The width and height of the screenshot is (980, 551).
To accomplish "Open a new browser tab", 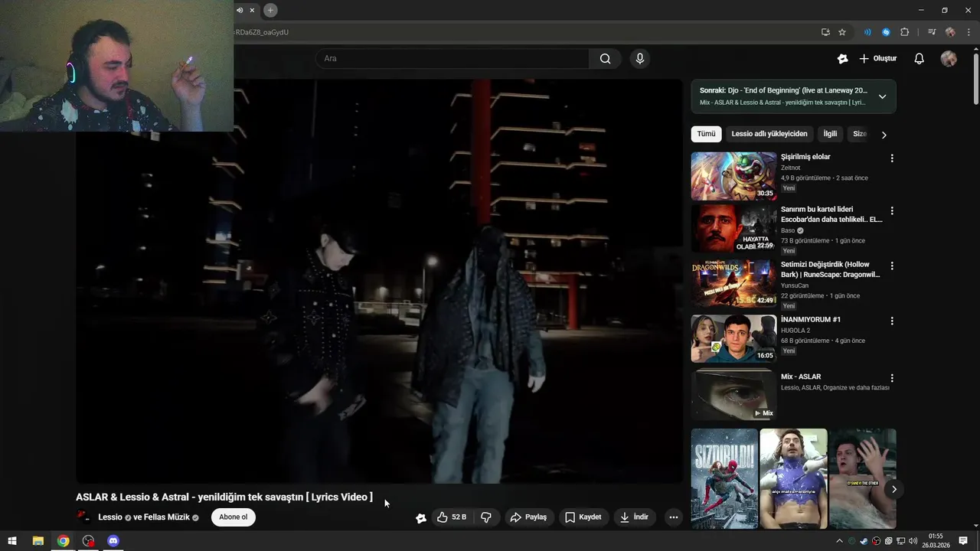I will point(270,10).
